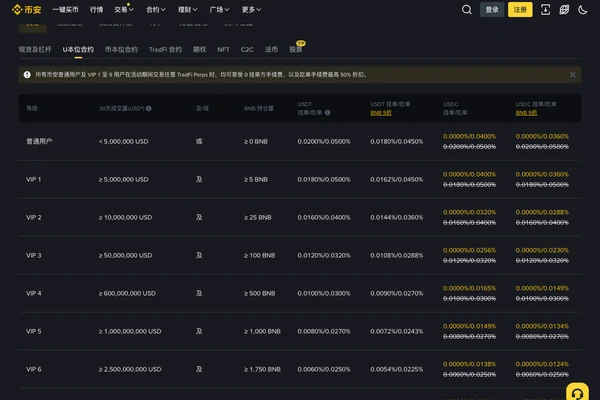The width and height of the screenshot is (600, 400).
Task: Open the language globe icon
Action: coord(564,10)
